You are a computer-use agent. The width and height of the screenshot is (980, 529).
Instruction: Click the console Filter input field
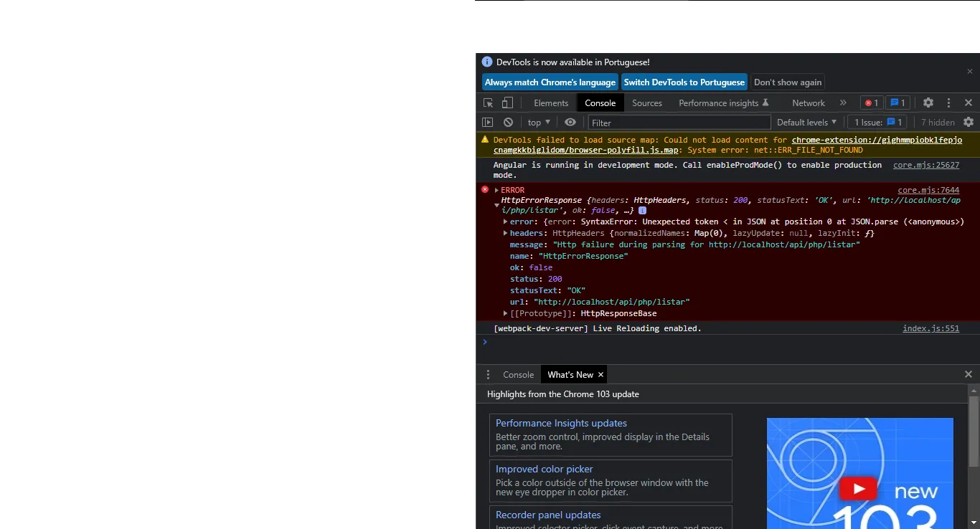[679, 123]
